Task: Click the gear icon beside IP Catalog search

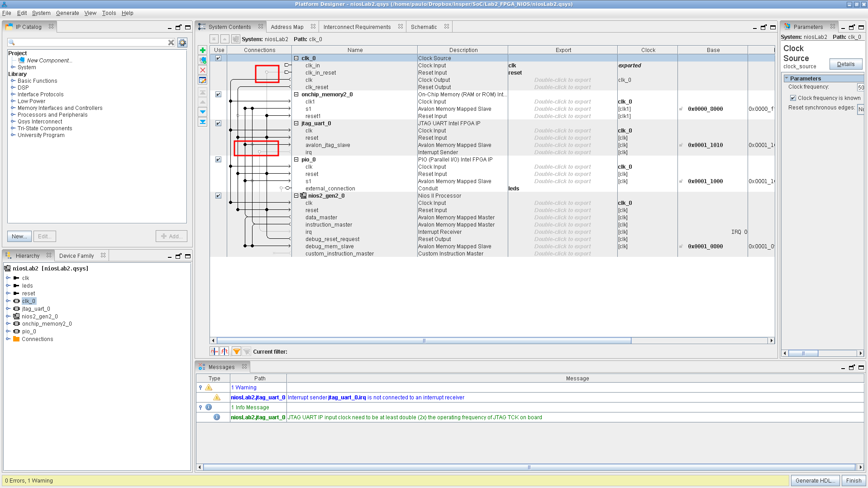Action: [182, 43]
